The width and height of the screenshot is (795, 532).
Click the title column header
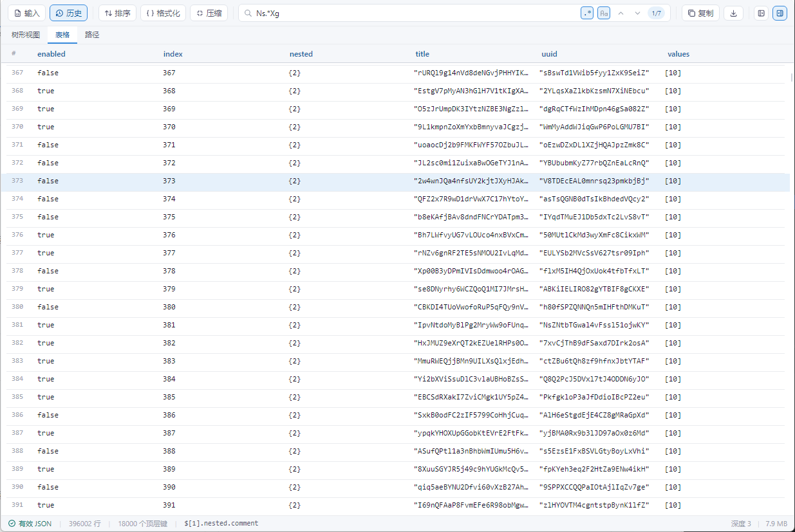[x=422, y=54]
